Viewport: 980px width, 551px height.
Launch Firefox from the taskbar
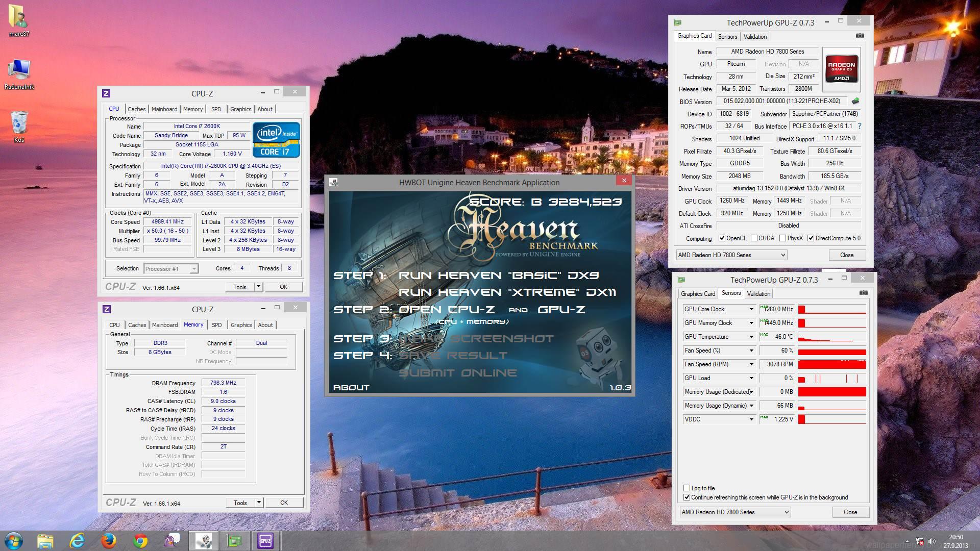pyautogui.click(x=108, y=541)
